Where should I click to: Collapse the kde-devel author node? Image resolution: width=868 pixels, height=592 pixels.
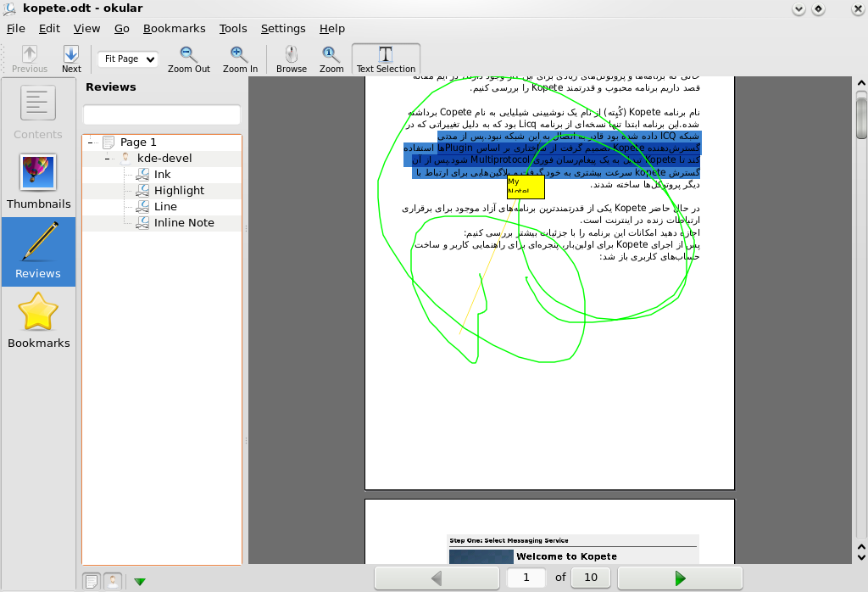pyautogui.click(x=107, y=159)
